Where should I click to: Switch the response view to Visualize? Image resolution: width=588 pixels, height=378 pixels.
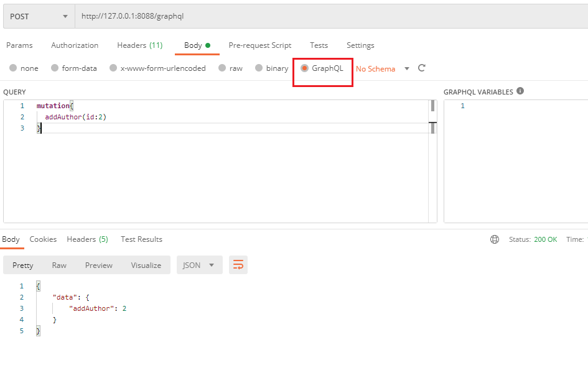146,265
